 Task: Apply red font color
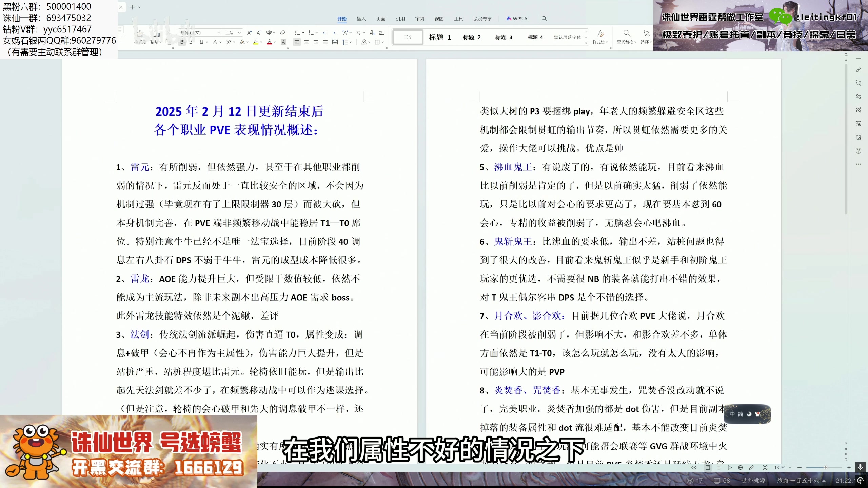pos(269,42)
